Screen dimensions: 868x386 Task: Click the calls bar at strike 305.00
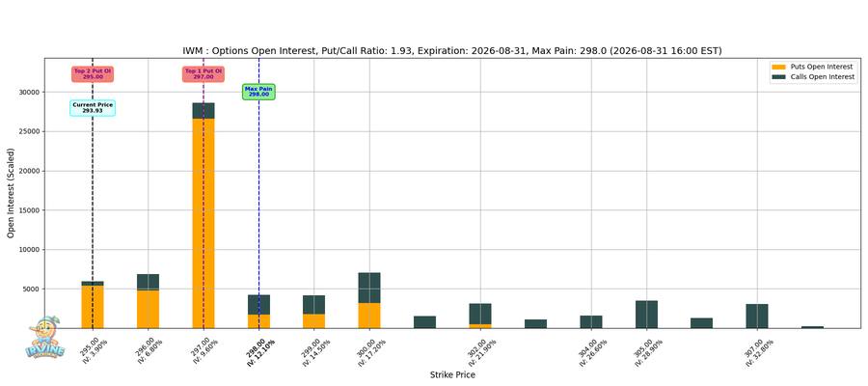point(646,314)
